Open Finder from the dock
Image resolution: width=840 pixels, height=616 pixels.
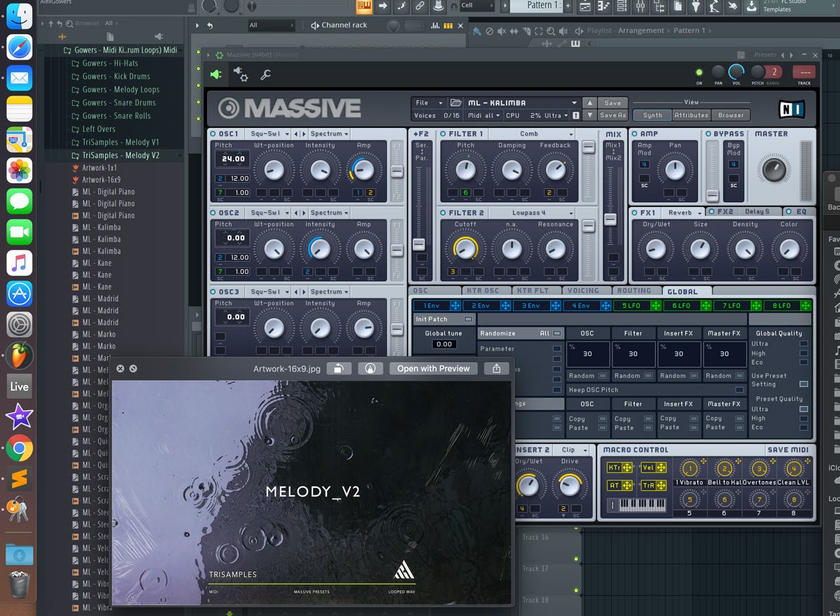tap(20, 15)
